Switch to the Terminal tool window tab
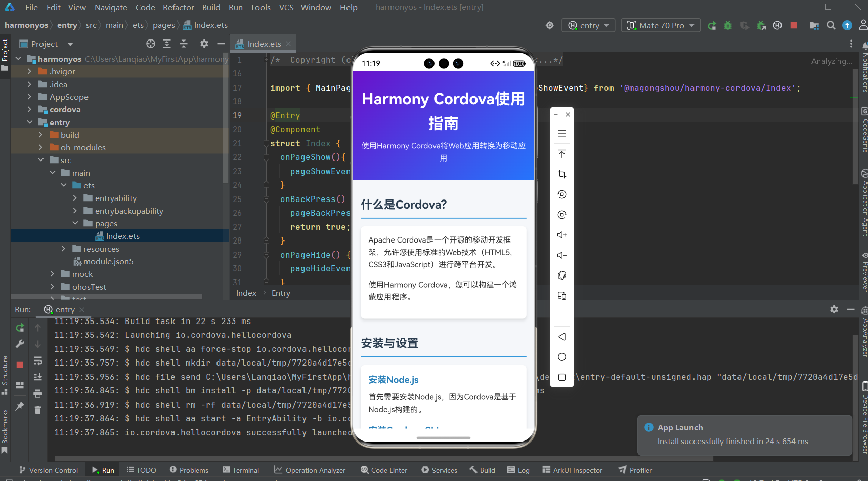This screenshot has width=868, height=481. pos(241,470)
